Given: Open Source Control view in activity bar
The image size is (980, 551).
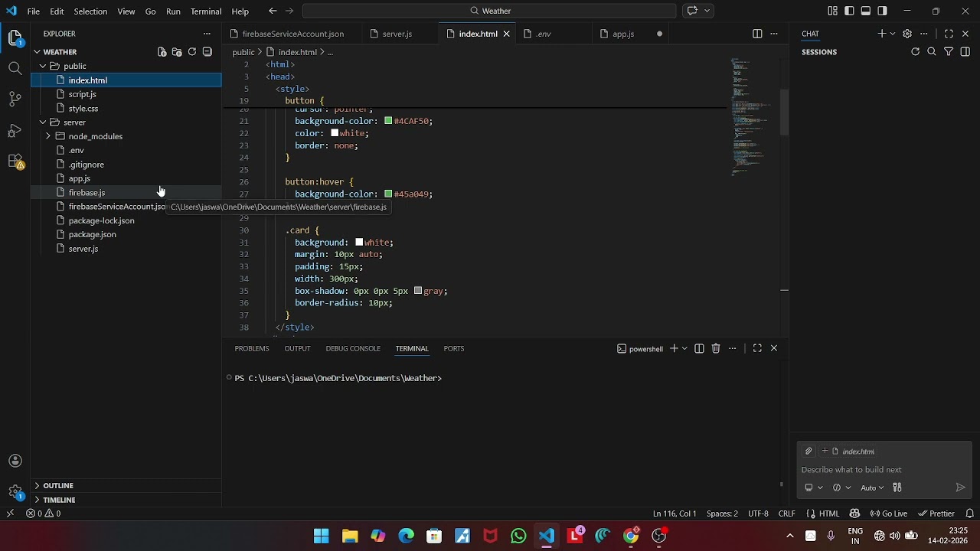Looking at the screenshot, I should click(15, 99).
